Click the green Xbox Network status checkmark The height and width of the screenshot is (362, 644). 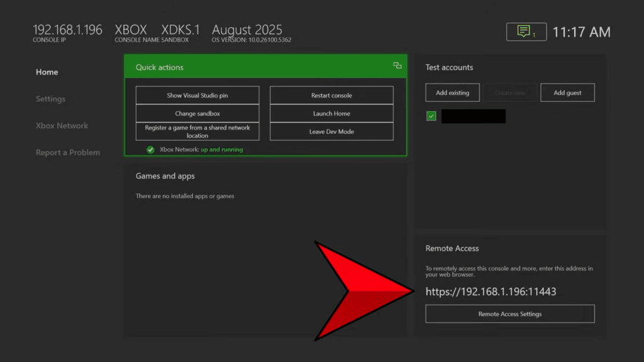point(150,150)
